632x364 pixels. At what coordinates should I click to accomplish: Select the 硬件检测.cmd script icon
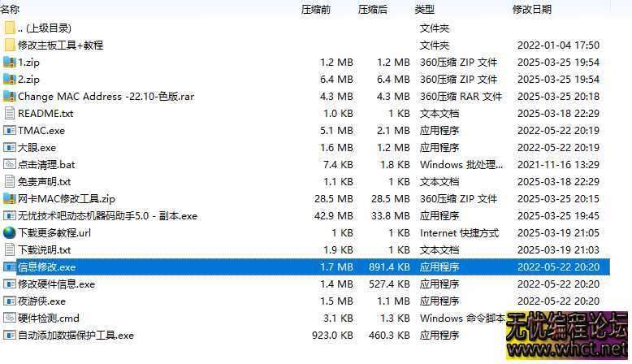click(x=10, y=318)
